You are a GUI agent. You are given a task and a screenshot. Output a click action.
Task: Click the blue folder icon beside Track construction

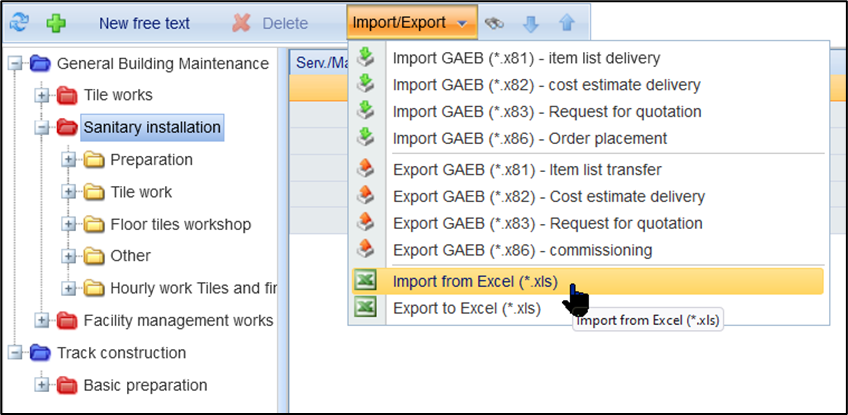pos(41,353)
